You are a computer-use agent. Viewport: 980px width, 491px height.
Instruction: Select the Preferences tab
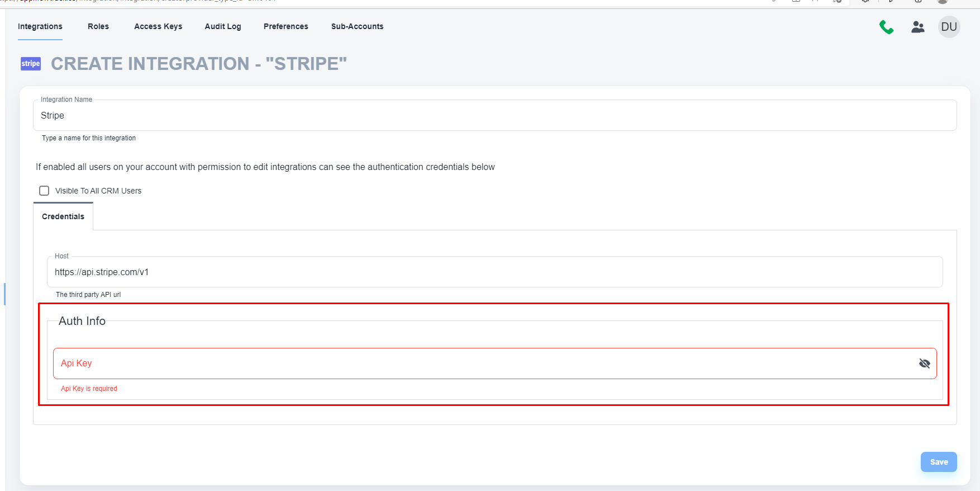tap(286, 26)
